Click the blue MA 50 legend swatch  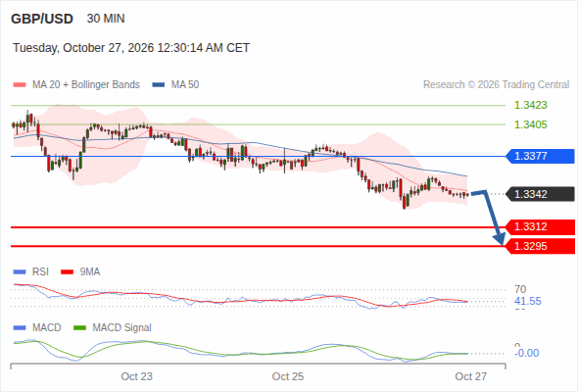tap(159, 85)
